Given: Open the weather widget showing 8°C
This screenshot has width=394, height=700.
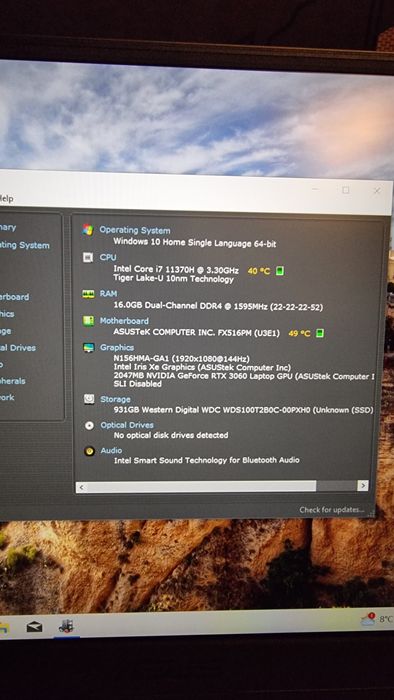Looking at the screenshot, I should 377,619.
